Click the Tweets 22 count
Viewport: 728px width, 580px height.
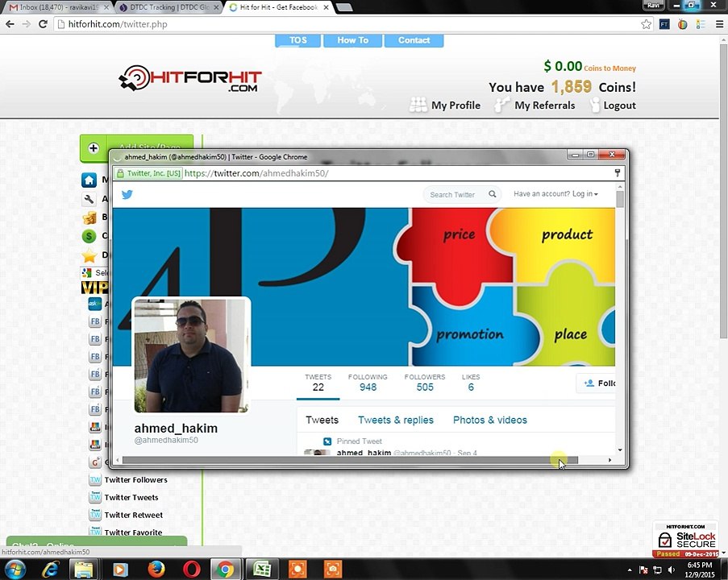318,383
